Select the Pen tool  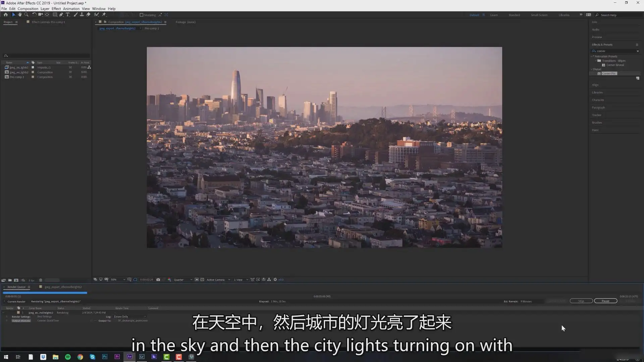pos(61,15)
